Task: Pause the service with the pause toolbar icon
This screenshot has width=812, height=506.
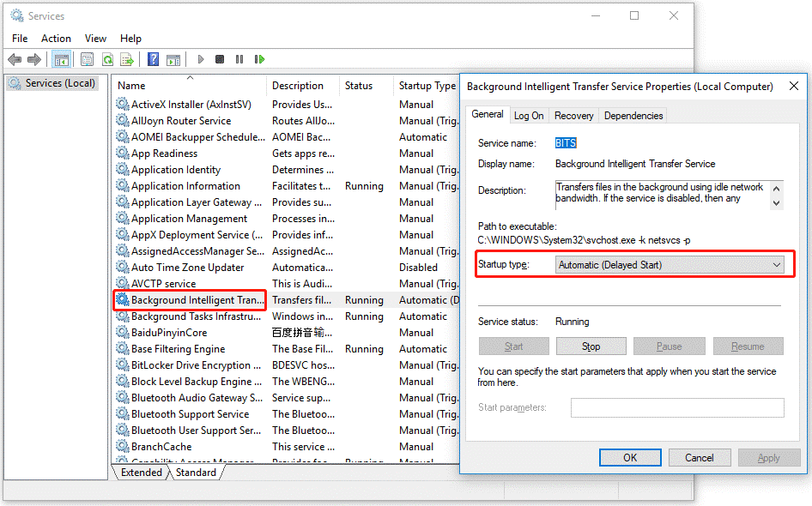Action: [x=239, y=58]
